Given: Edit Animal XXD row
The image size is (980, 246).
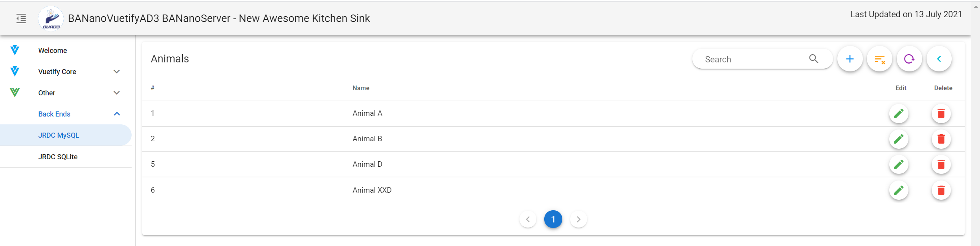Looking at the screenshot, I should (x=899, y=190).
